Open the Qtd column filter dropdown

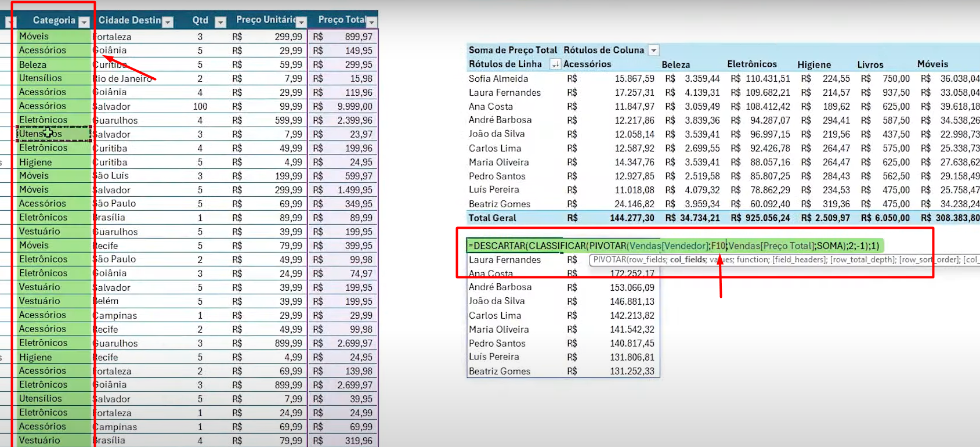(220, 22)
